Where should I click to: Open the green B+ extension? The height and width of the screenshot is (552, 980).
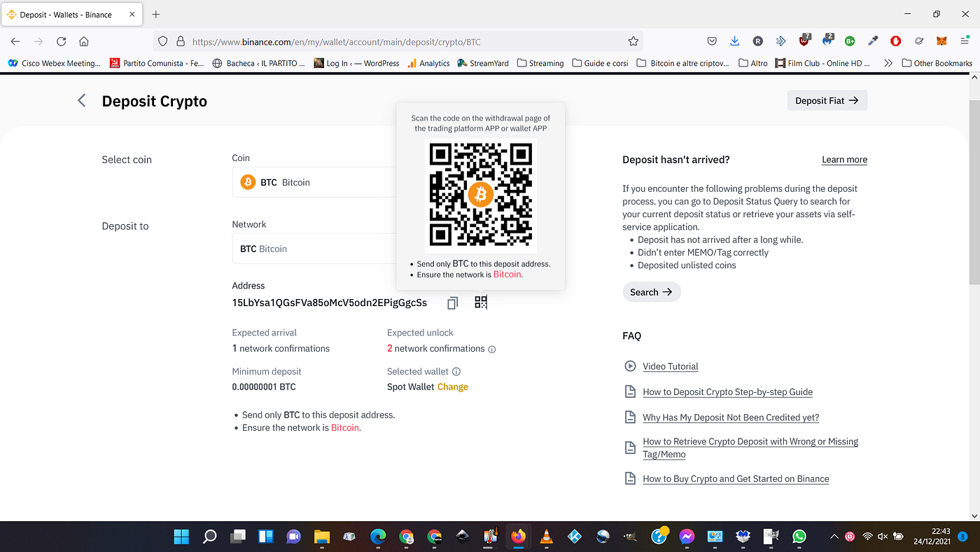point(850,41)
